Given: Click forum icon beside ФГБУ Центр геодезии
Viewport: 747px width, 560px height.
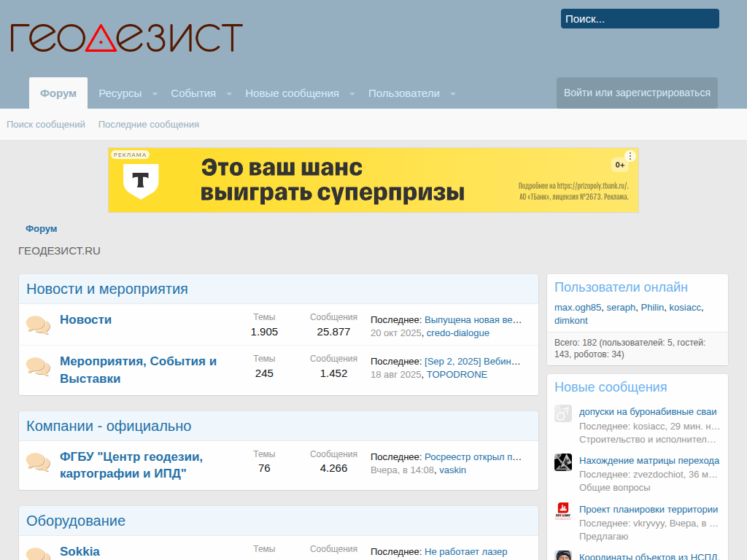Looking at the screenshot, I should (38, 462).
